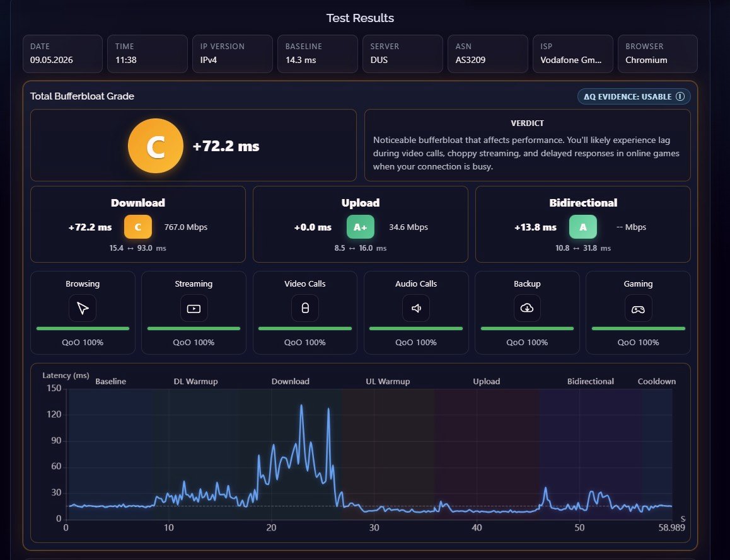Image resolution: width=730 pixels, height=560 pixels.
Task: Click the Audio Calls QoO bar
Action: [x=415, y=328]
